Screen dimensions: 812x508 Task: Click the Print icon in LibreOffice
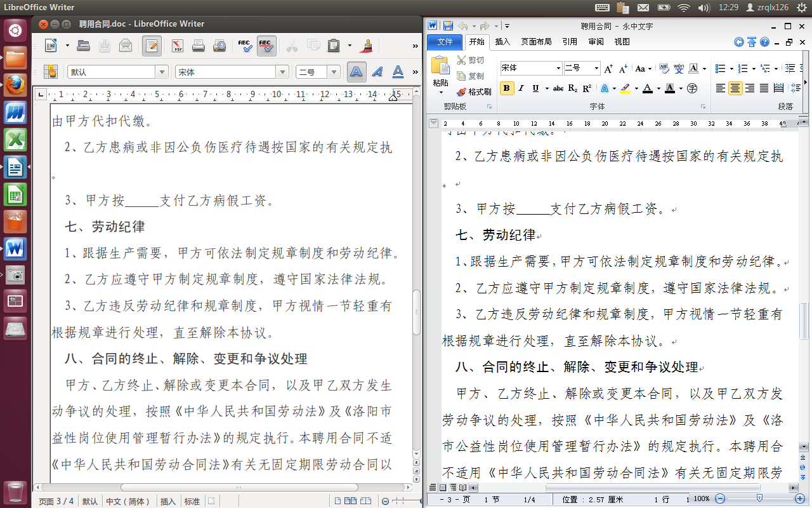[199, 45]
